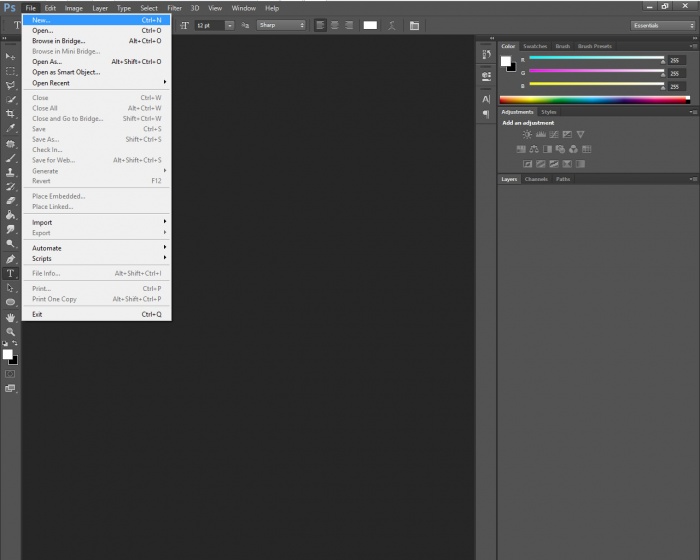Select the Eyedropper tool
This screenshot has width=700, height=560.
(11, 128)
